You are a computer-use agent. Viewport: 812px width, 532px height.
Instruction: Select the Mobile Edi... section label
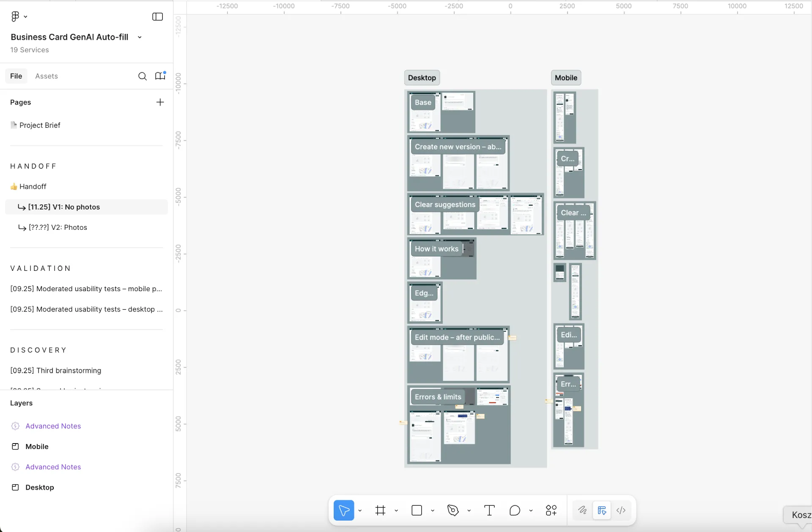coord(569,335)
